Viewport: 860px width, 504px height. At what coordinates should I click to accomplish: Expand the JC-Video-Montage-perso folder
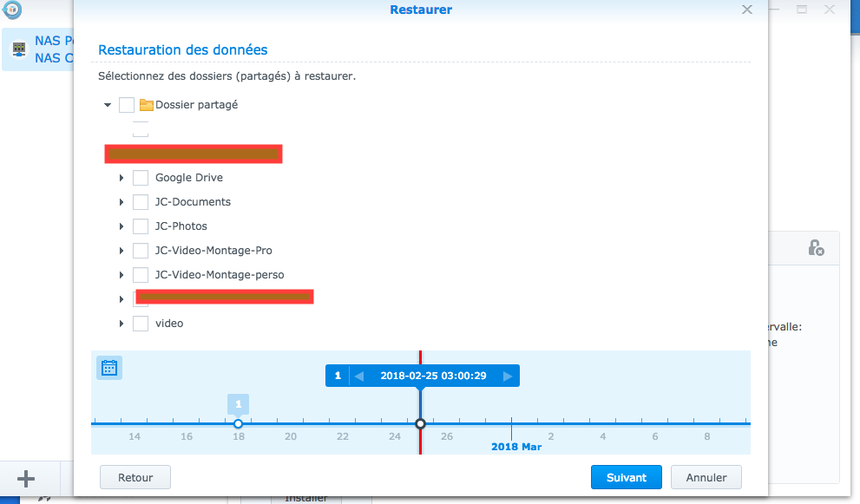point(121,275)
